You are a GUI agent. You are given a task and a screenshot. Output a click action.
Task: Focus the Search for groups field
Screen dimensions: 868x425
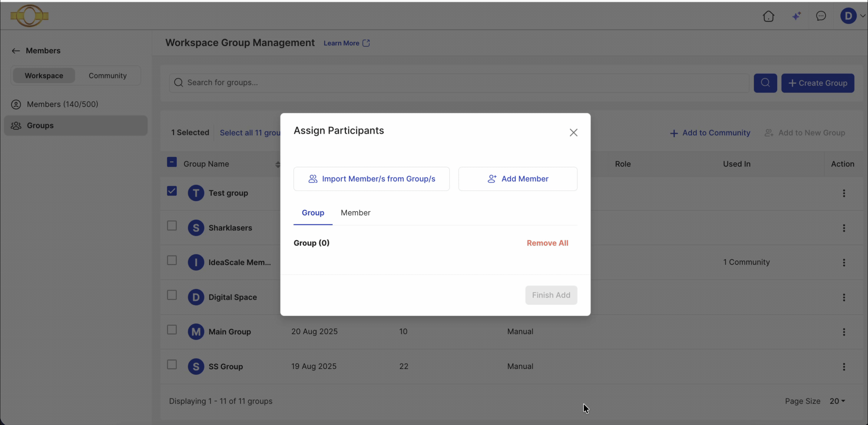pos(459,83)
